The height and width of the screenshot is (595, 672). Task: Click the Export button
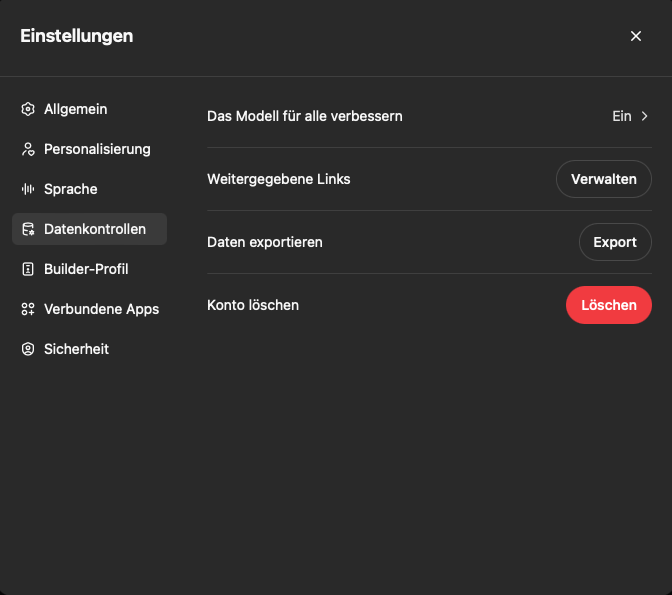point(615,242)
